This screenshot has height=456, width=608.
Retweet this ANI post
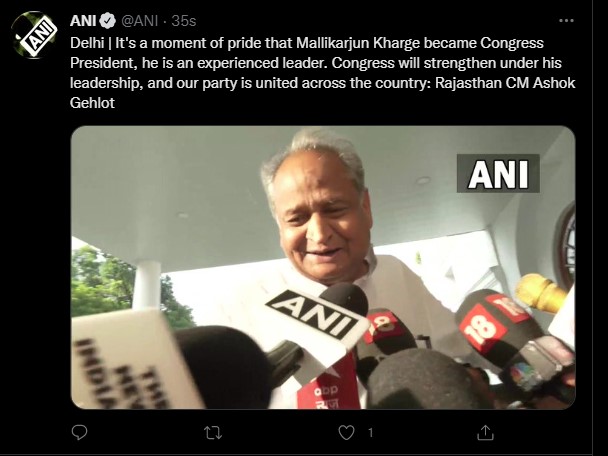click(213, 433)
